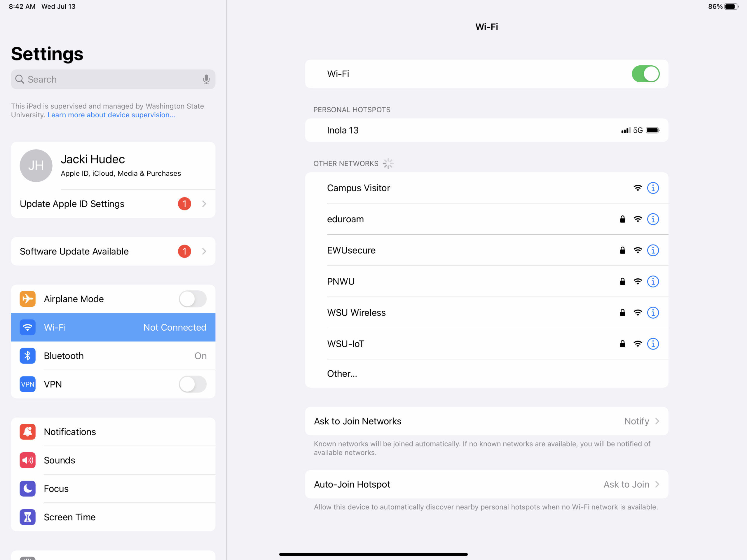Select Wi-Fi in the settings sidebar
The height and width of the screenshot is (560, 747).
tap(113, 327)
